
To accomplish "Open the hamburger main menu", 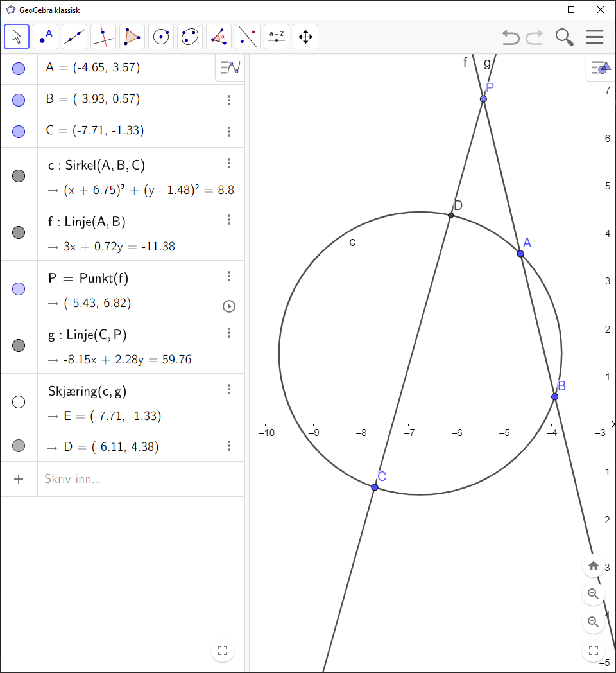I will [595, 37].
